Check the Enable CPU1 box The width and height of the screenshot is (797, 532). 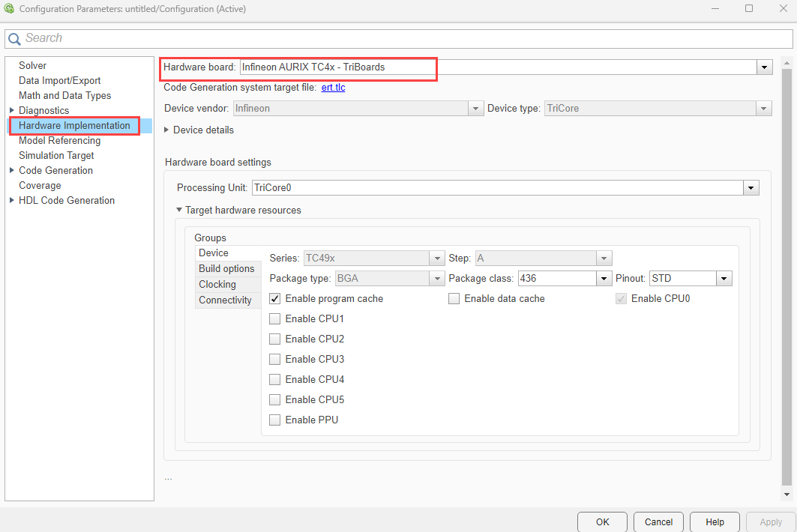275,319
